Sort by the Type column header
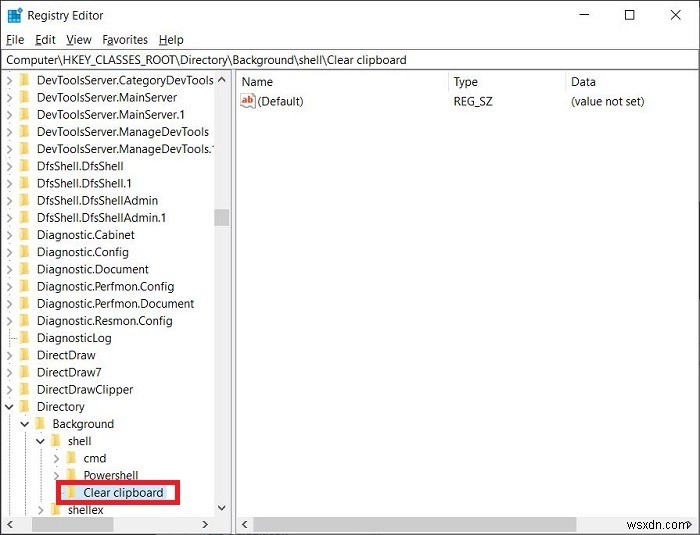Screen dimensions: 700x535 (x=507, y=82)
